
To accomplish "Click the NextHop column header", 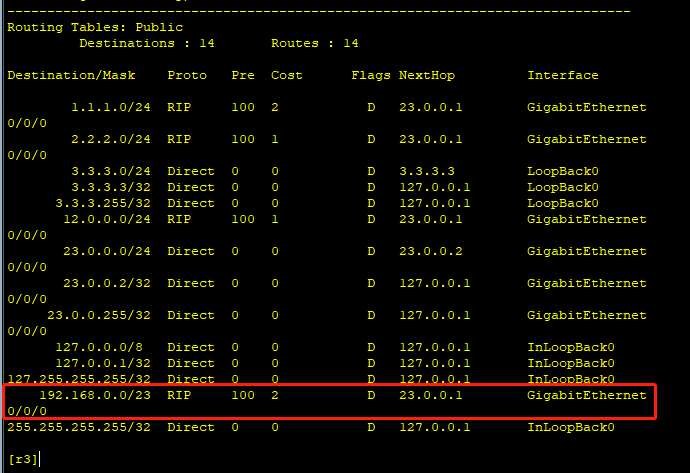I will [x=427, y=75].
